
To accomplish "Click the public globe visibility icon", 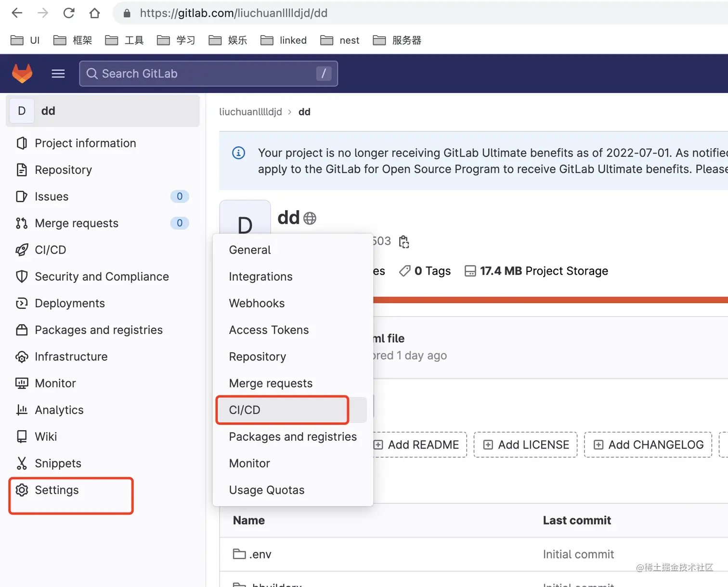I will click(310, 218).
